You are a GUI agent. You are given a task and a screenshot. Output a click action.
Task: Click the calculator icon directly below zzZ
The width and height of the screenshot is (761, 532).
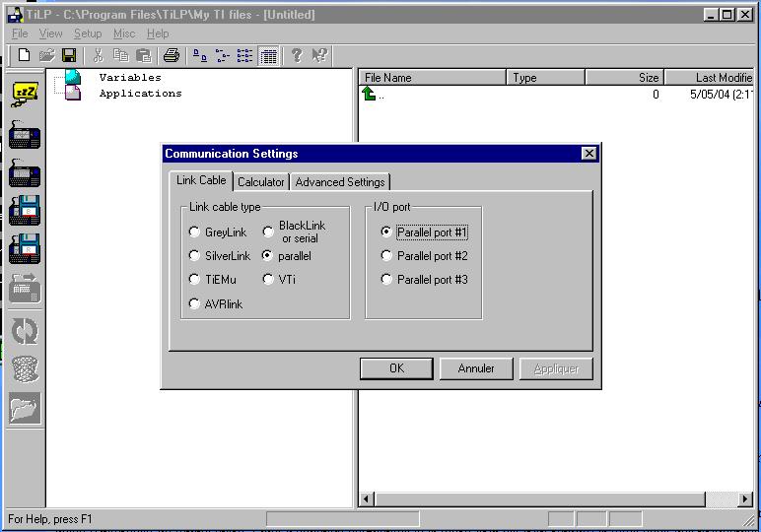pos(25,134)
